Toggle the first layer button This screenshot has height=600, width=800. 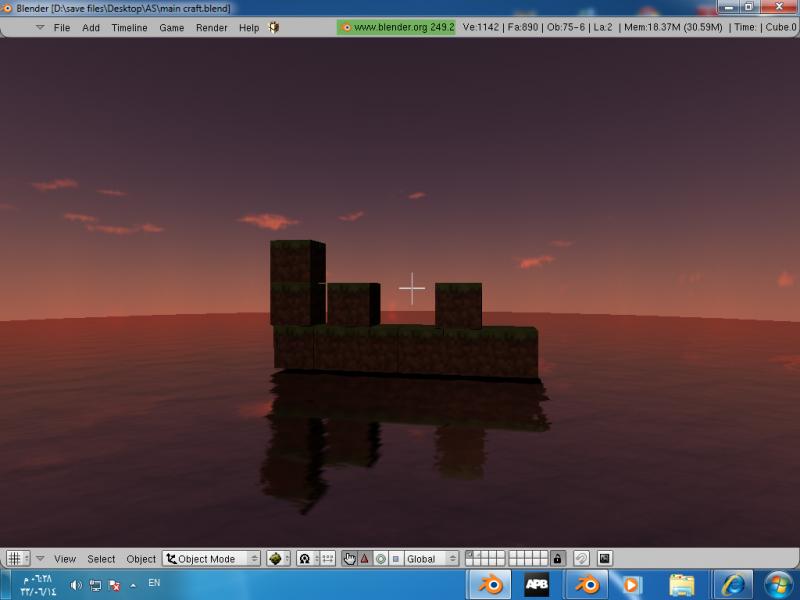(x=469, y=555)
